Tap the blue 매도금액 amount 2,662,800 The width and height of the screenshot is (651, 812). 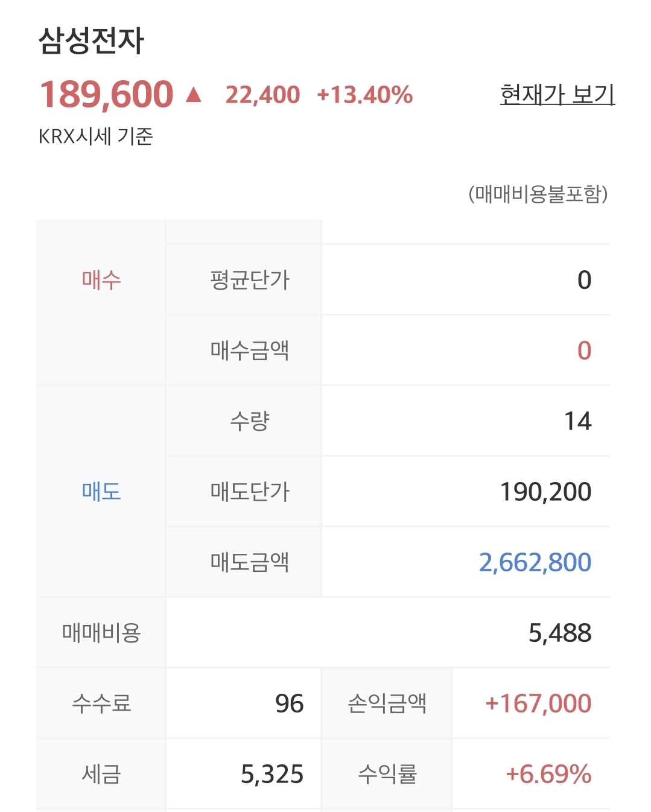535,562
